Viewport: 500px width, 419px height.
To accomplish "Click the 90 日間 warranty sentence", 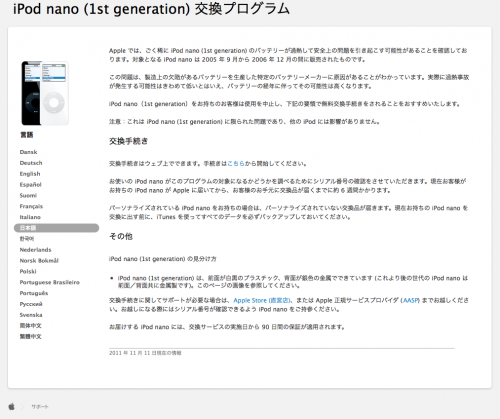I will pos(227,327).
